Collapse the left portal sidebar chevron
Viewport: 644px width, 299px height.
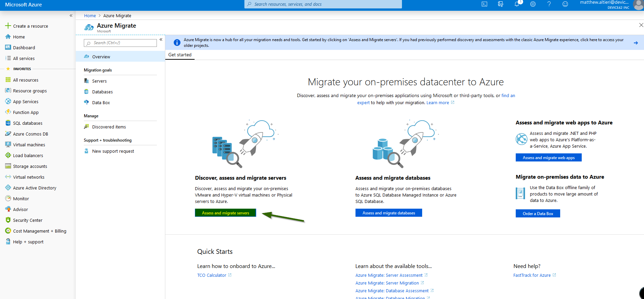(x=71, y=16)
